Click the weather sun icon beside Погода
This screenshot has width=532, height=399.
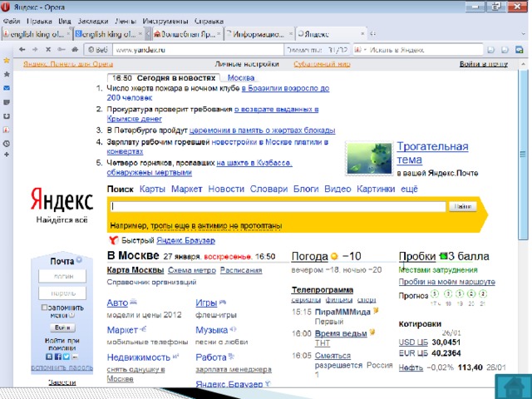[x=333, y=255]
